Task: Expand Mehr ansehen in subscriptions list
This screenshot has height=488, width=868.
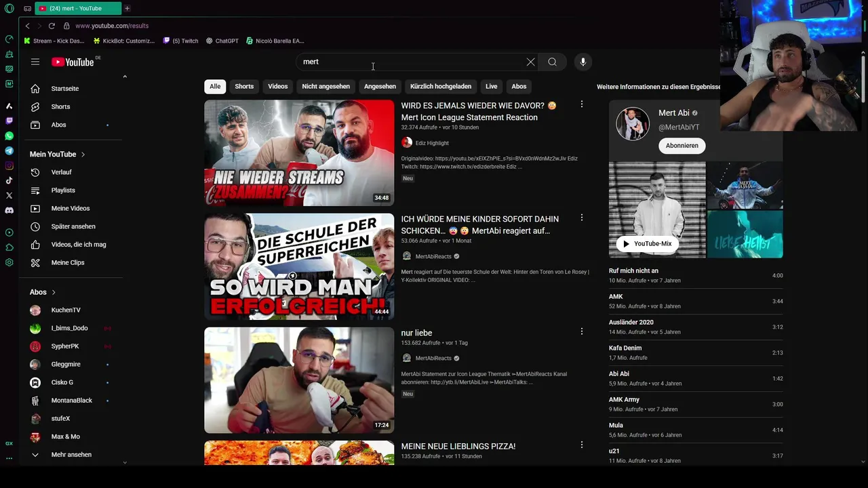Action: 71,455
